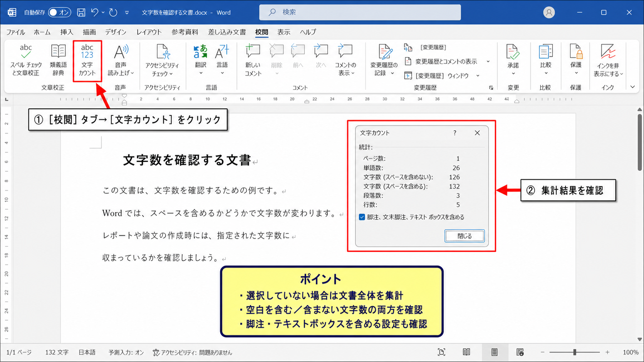Open the ファイル (File) tab

15,32
